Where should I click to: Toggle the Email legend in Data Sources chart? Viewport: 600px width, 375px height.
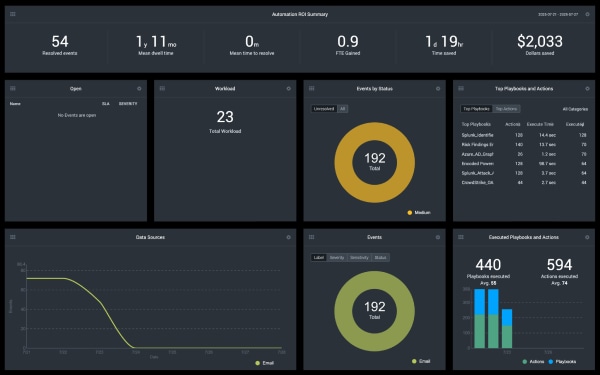tap(264, 363)
